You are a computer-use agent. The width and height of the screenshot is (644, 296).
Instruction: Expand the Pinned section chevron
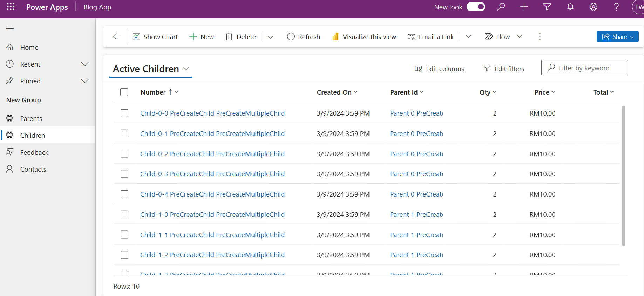tap(85, 81)
